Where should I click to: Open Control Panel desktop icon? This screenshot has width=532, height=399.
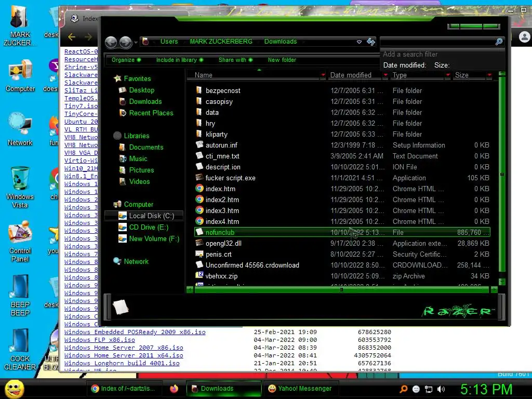coord(20,242)
